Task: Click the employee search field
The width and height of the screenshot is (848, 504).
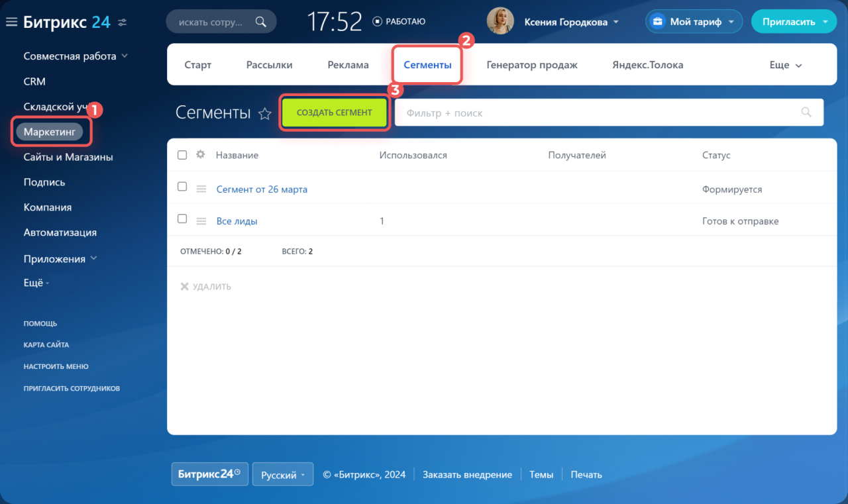Action: point(221,22)
